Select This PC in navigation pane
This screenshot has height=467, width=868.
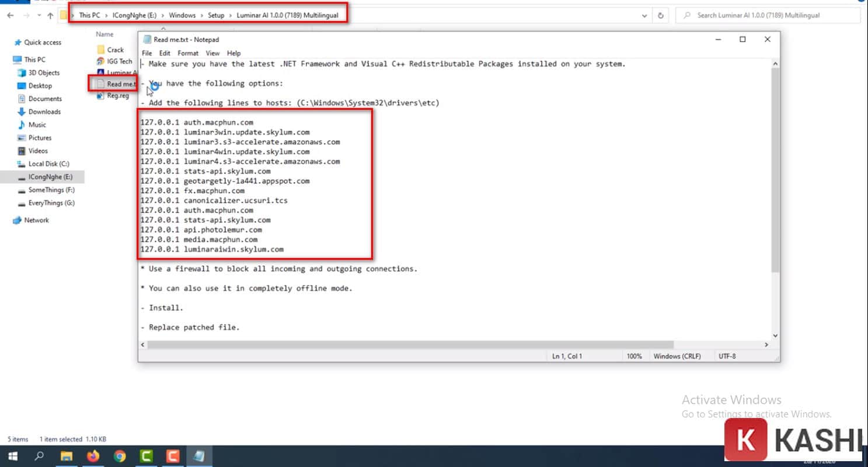coord(29,60)
